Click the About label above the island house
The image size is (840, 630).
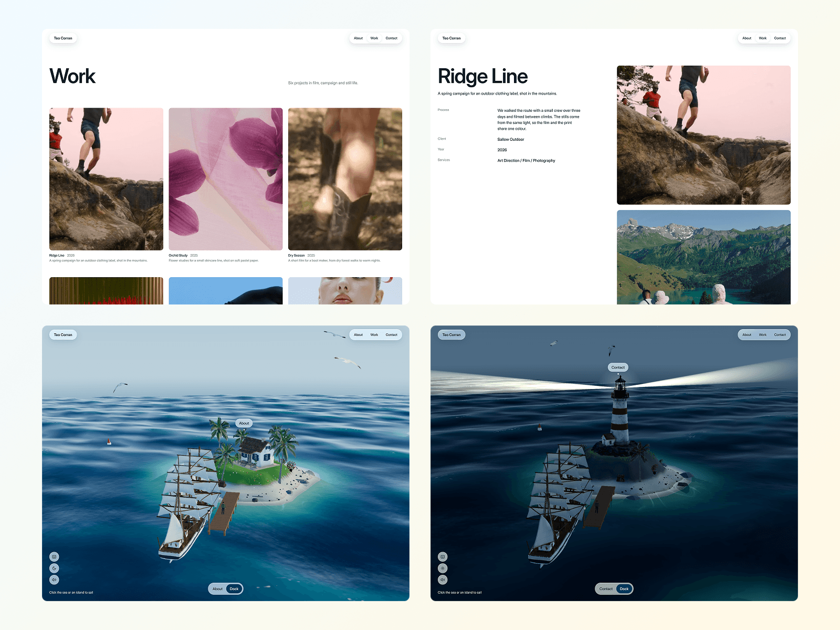[244, 423]
